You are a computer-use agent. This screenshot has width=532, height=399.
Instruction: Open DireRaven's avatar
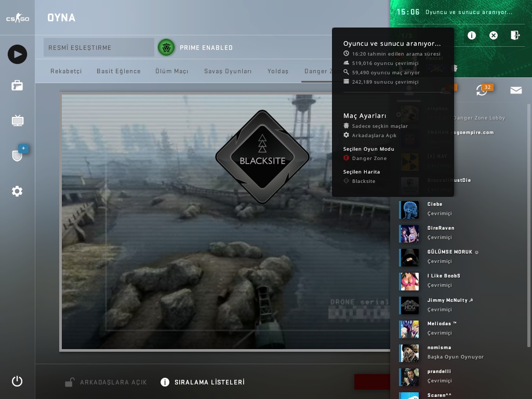409,233
